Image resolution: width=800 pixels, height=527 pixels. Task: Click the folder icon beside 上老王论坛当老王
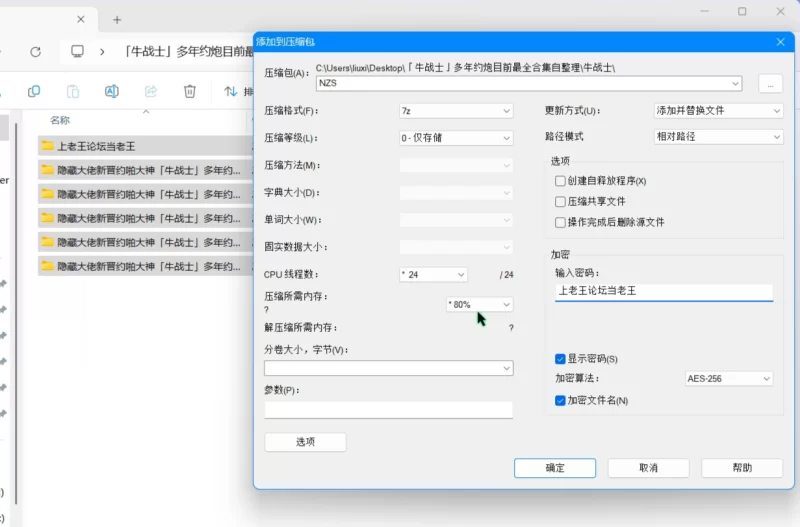(x=47, y=146)
